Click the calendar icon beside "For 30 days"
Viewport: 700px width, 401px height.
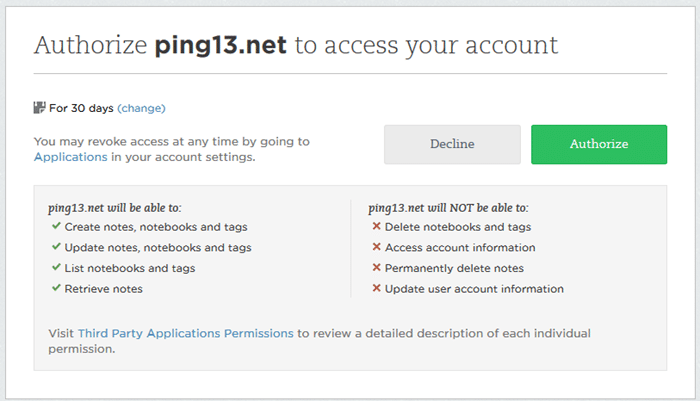pyautogui.click(x=40, y=108)
